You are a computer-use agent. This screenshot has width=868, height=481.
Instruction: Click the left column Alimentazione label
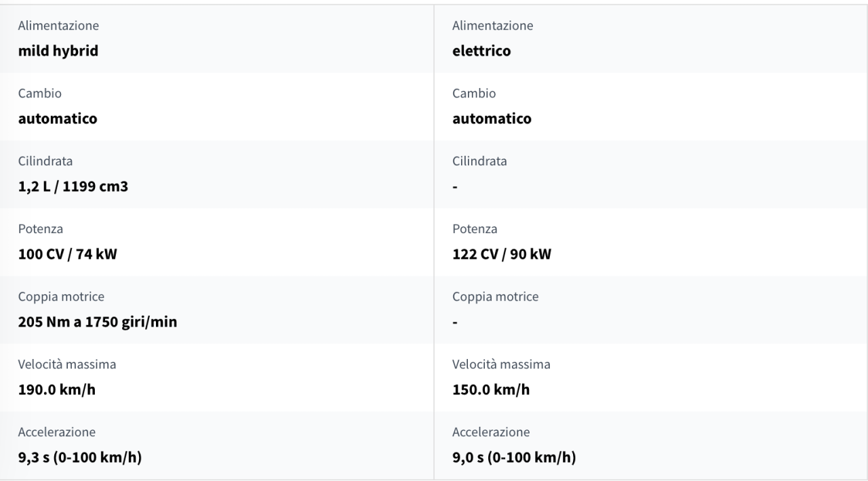point(58,26)
